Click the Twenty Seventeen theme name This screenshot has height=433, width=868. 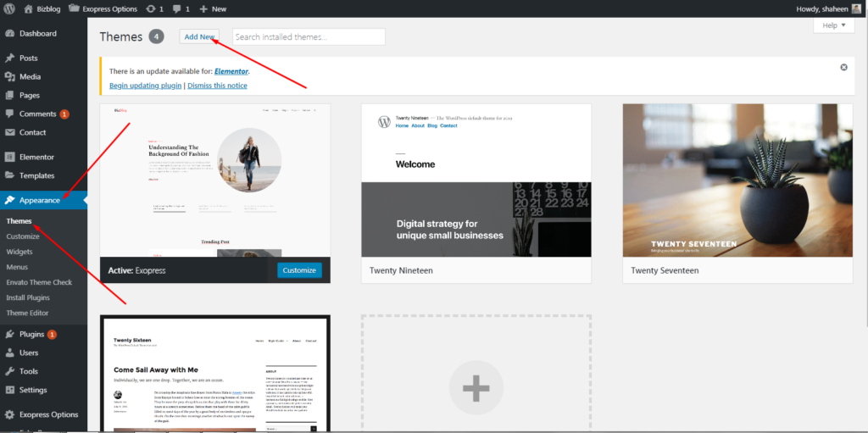[x=665, y=271]
